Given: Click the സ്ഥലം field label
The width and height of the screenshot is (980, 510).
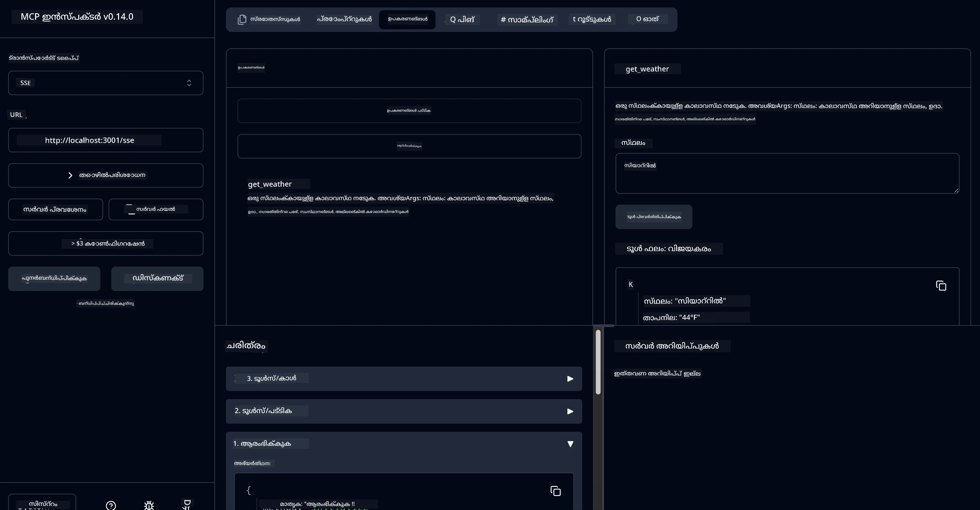Looking at the screenshot, I should (x=633, y=143).
